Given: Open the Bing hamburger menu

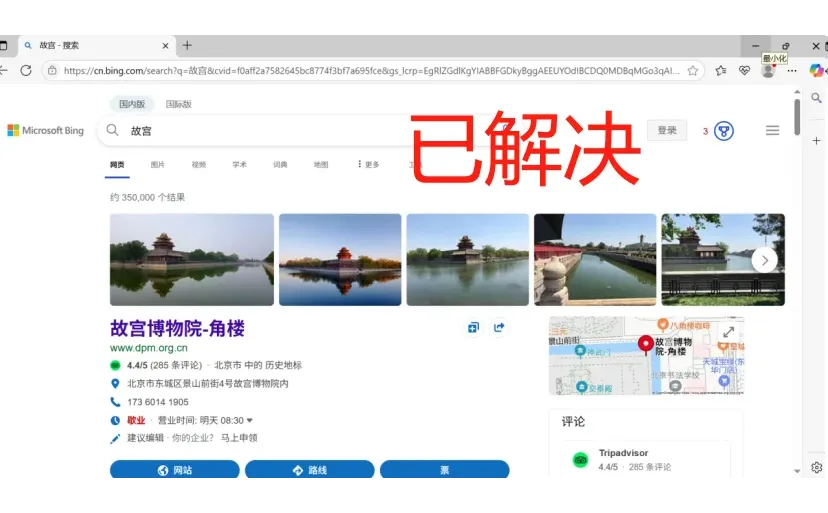Looking at the screenshot, I should 773,130.
